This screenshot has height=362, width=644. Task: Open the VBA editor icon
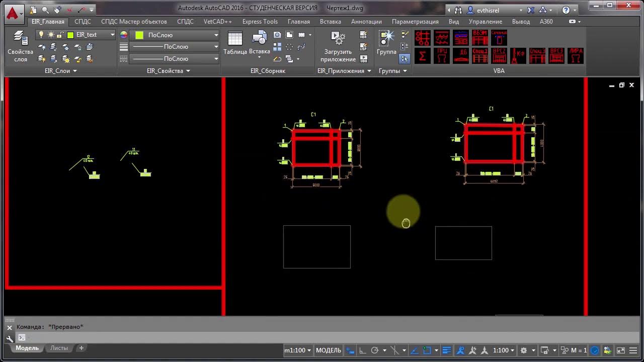pyautogui.click(x=364, y=35)
